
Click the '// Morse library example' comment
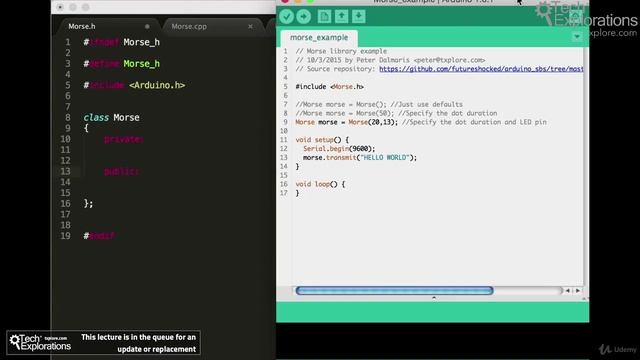pyautogui.click(x=341, y=51)
